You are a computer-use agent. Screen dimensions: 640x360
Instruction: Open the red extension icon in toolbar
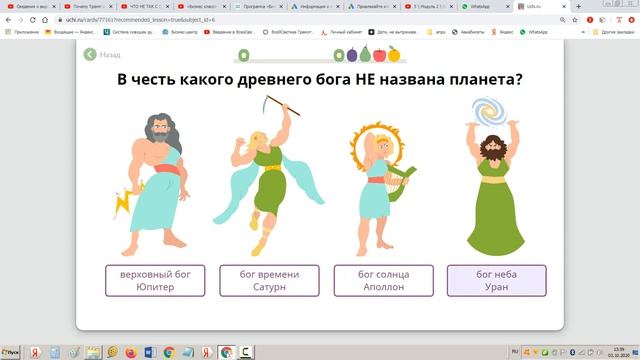(x=590, y=20)
